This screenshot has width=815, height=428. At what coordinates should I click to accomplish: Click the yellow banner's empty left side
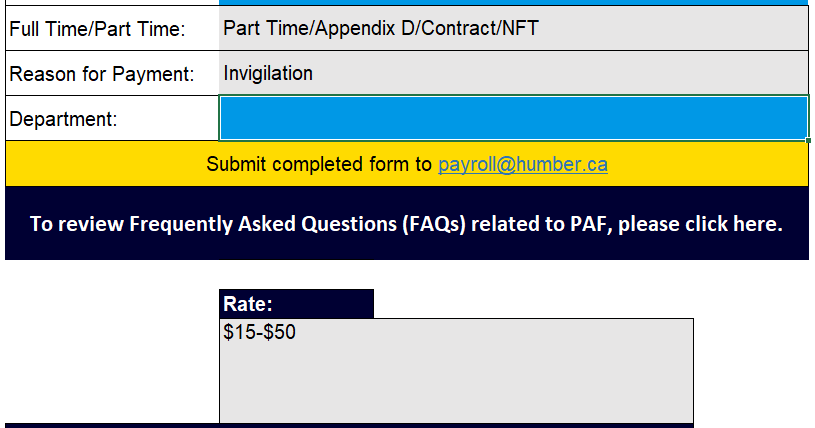[x=104, y=164]
